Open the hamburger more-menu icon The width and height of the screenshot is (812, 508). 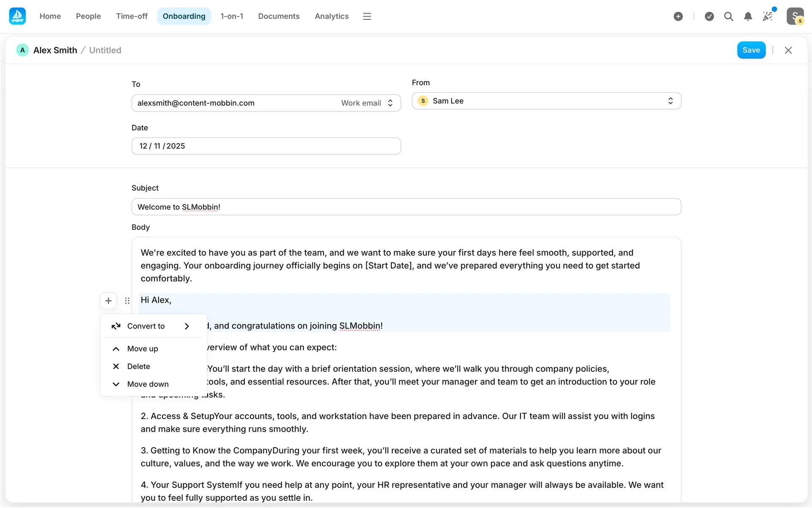(x=367, y=16)
